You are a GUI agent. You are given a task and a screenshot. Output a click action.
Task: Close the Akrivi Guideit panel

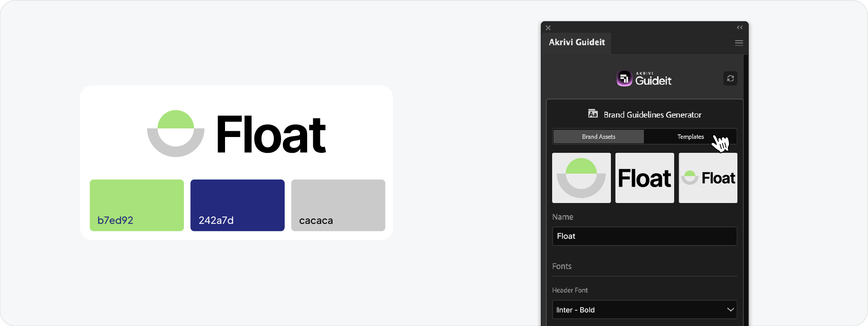pyautogui.click(x=548, y=28)
